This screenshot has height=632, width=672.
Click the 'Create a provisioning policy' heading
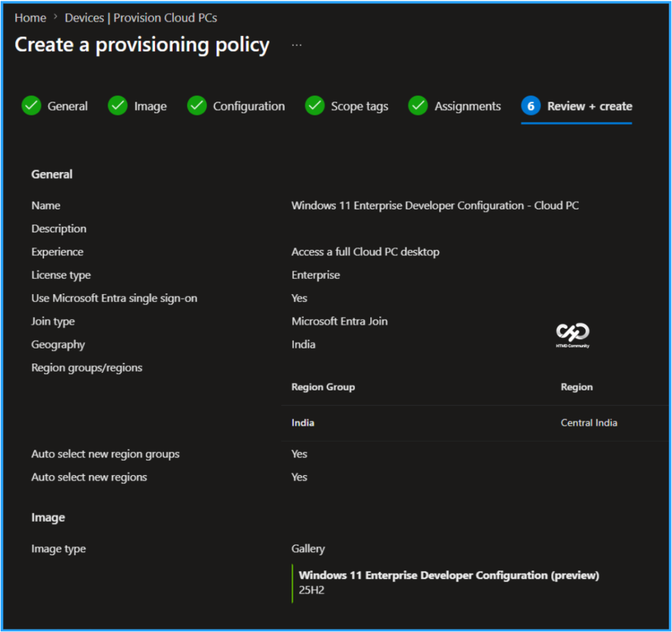142,45
